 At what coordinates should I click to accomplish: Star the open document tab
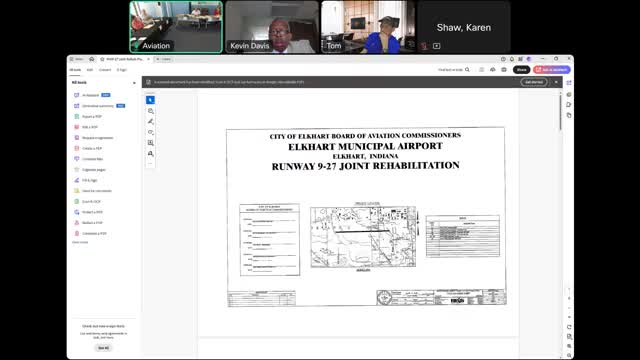point(102,59)
